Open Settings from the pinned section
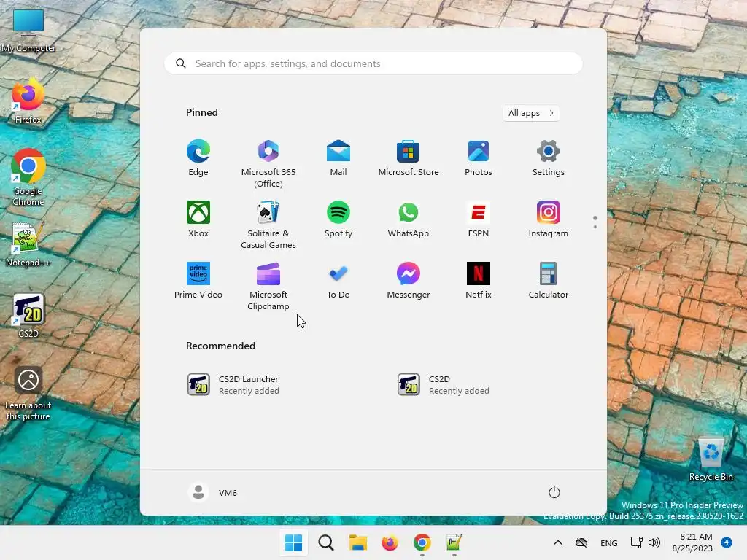Screen dimensions: 747x560 pyautogui.click(x=549, y=158)
